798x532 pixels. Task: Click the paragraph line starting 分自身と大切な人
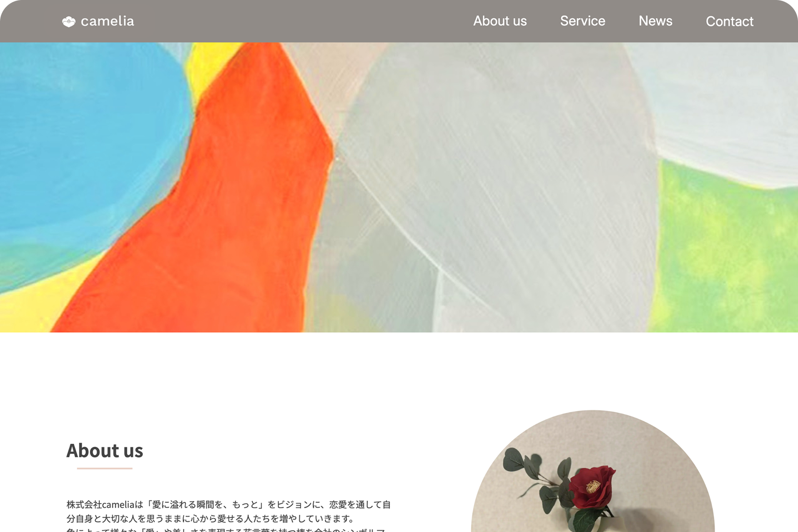(x=210, y=519)
